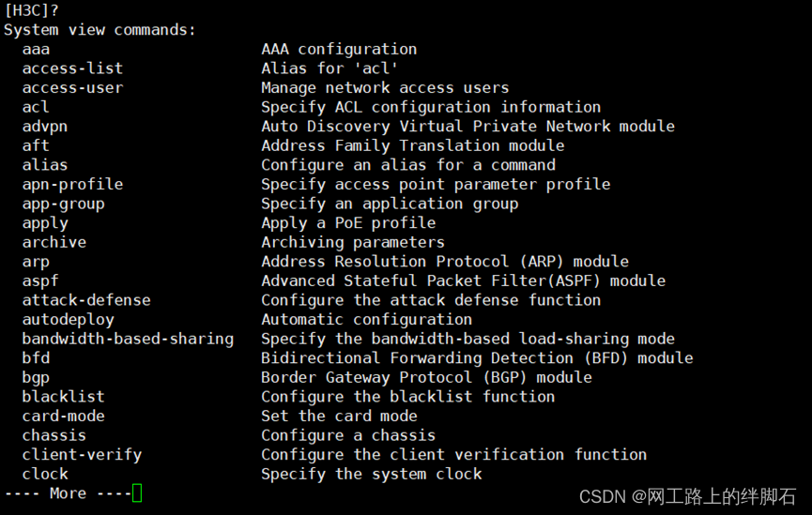Click 'Set the card mode' description
The width and height of the screenshot is (812, 515).
[x=339, y=417]
